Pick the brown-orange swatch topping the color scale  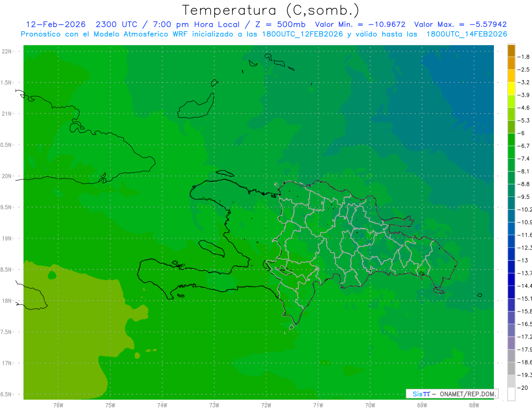tap(511, 51)
